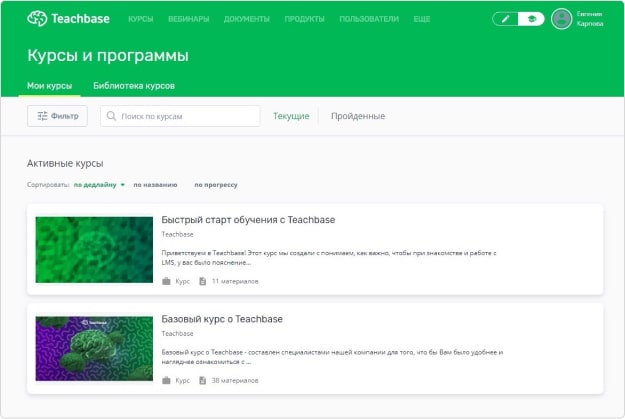
Task: Show Текущие courses
Action: [x=291, y=116]
